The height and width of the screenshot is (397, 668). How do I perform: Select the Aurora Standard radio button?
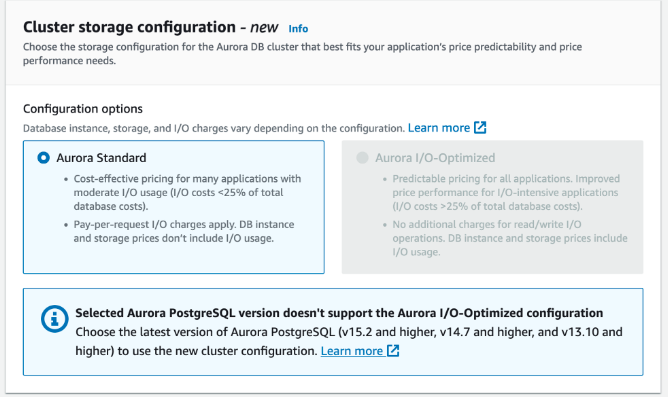point(43,158)
